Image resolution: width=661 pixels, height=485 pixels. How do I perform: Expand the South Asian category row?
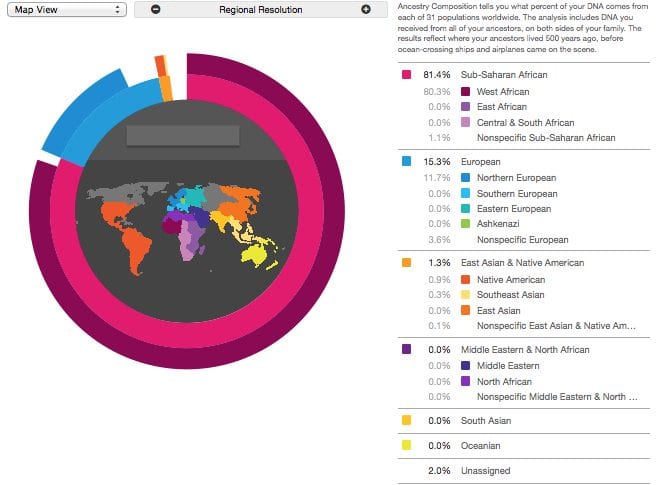(484, 420)
